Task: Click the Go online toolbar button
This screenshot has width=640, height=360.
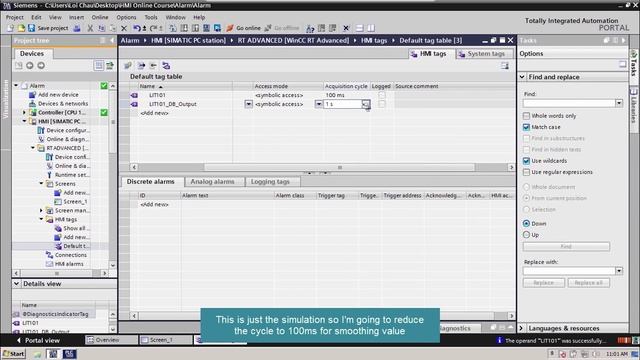Action: point(243,28)
